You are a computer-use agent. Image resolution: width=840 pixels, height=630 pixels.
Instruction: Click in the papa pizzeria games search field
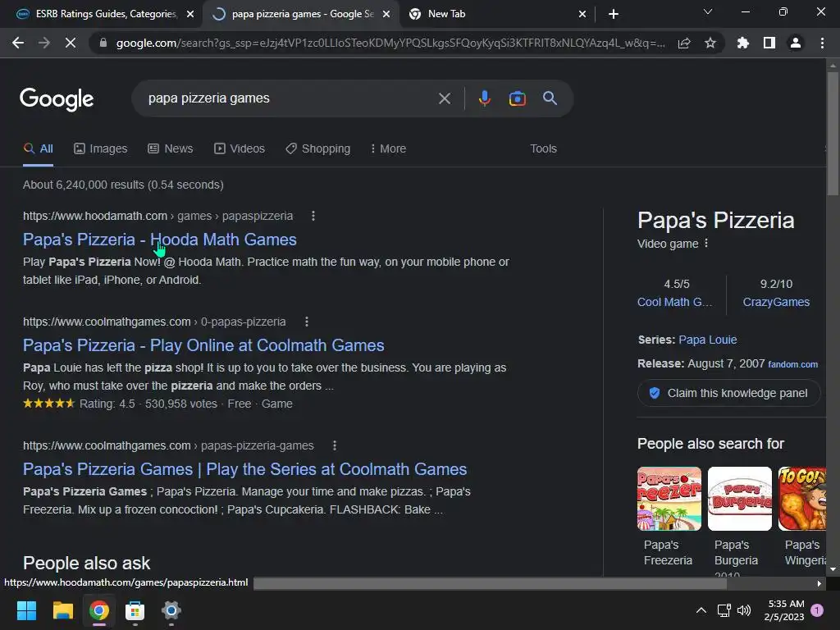(x=290, y=98)
